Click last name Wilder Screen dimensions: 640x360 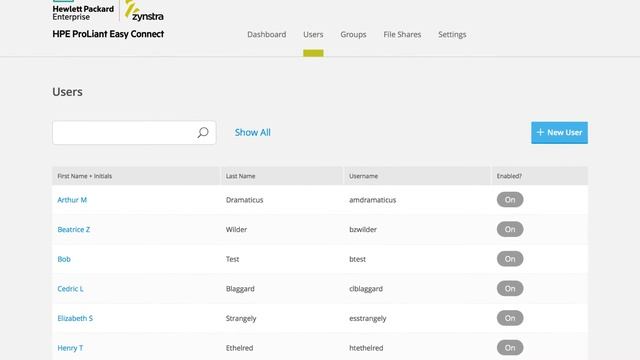tap(236, 229)
